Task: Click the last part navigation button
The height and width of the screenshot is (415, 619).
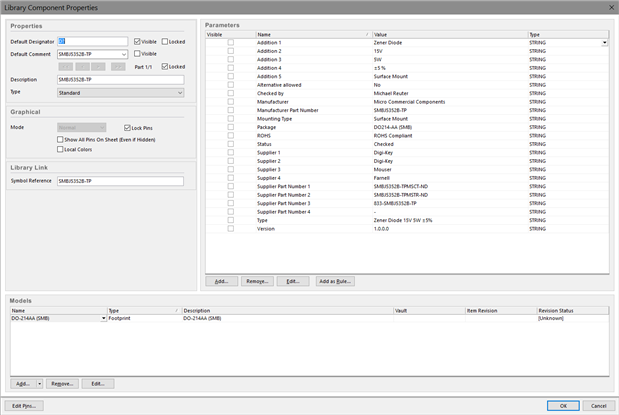Action: 118,66
